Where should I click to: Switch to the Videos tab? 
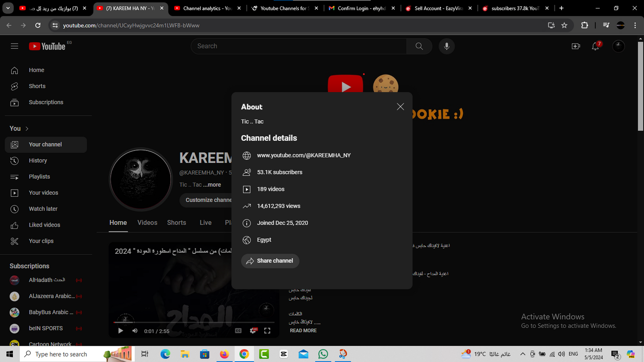tap(147, 222)
